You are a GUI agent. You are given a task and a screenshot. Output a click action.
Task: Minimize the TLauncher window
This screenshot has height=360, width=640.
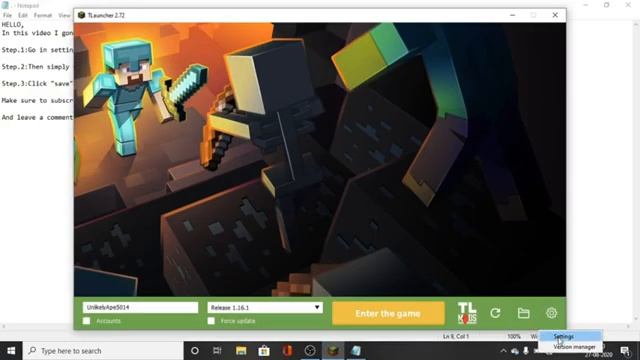click(513, 15)
